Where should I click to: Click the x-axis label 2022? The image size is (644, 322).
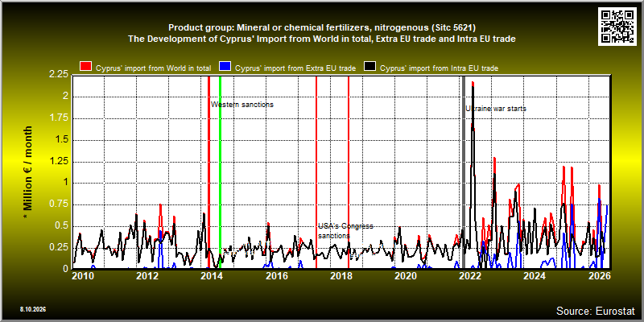click(470, 275)
